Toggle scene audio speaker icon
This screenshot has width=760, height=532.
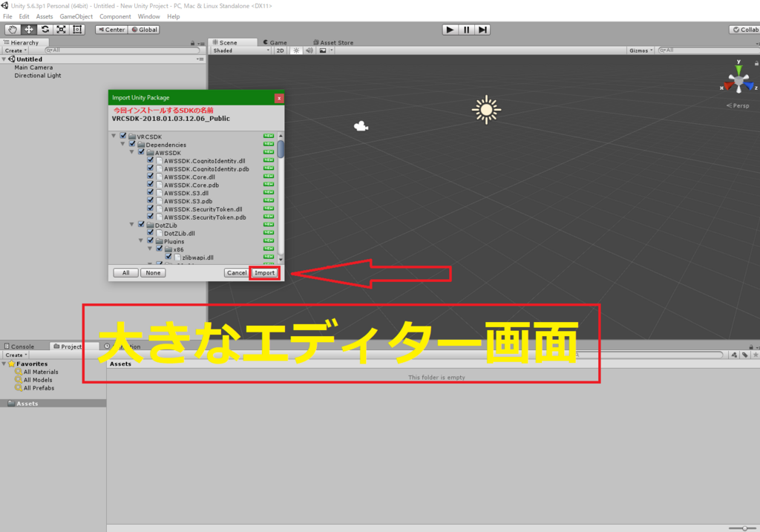click(309, 50)
